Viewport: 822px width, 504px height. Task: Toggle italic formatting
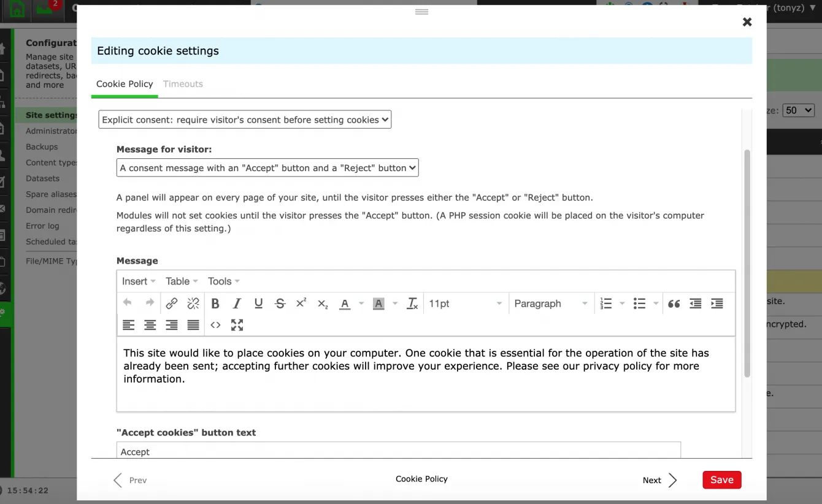coord(237,304)
